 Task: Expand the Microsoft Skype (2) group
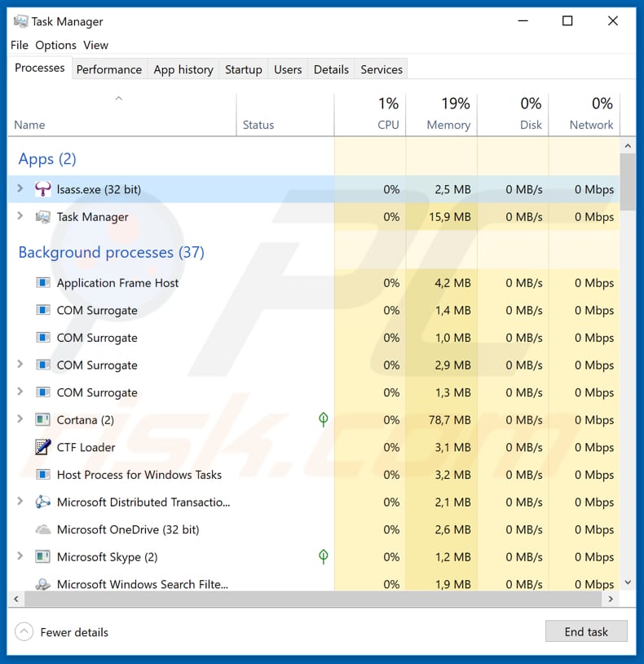[x=20, y=556]
